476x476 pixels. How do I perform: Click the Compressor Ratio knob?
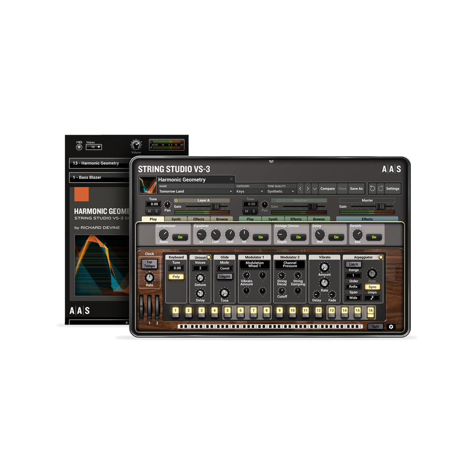click(x=164, y=234)
